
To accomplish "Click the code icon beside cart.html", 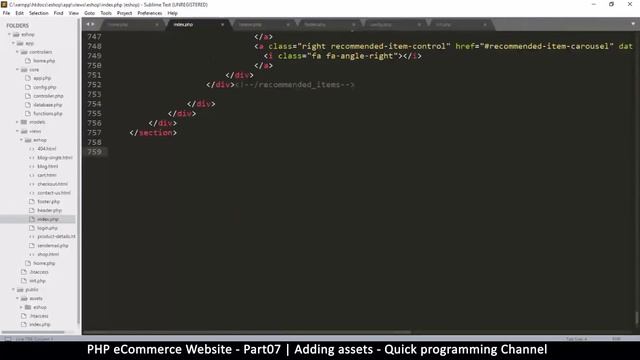I will click(x=32, y=175).
